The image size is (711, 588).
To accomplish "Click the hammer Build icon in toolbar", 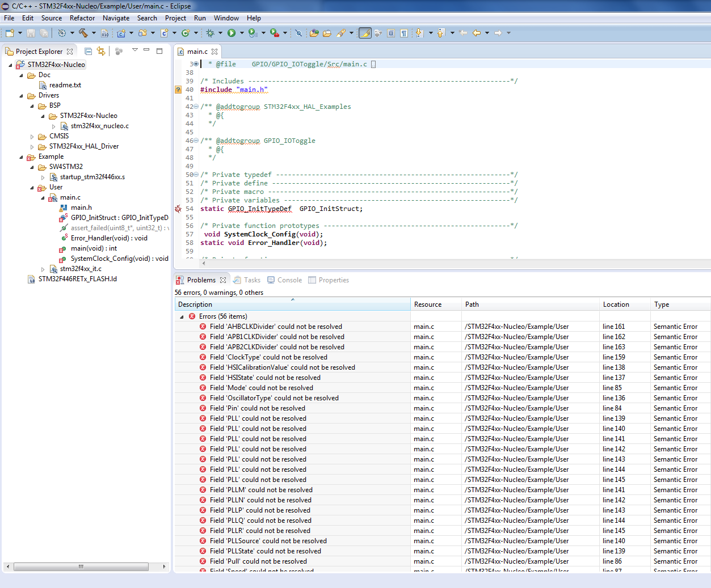I will pyautogui.click(x=83, y=33).
